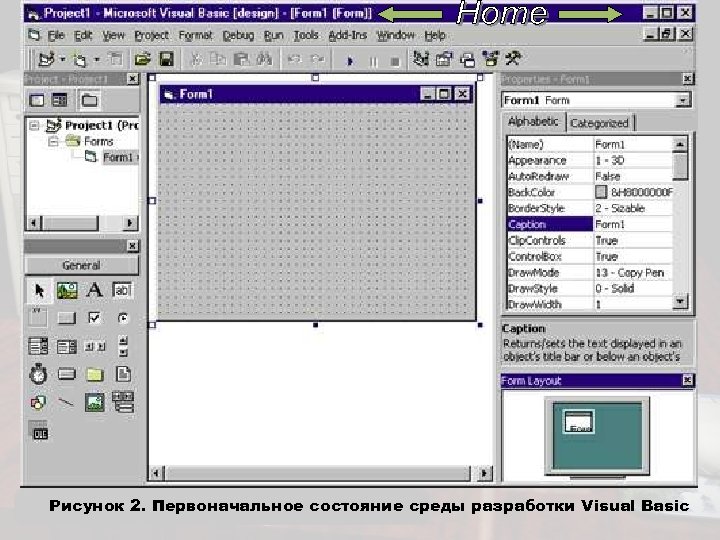Select the FileListBox control tool

click(123, 374)
